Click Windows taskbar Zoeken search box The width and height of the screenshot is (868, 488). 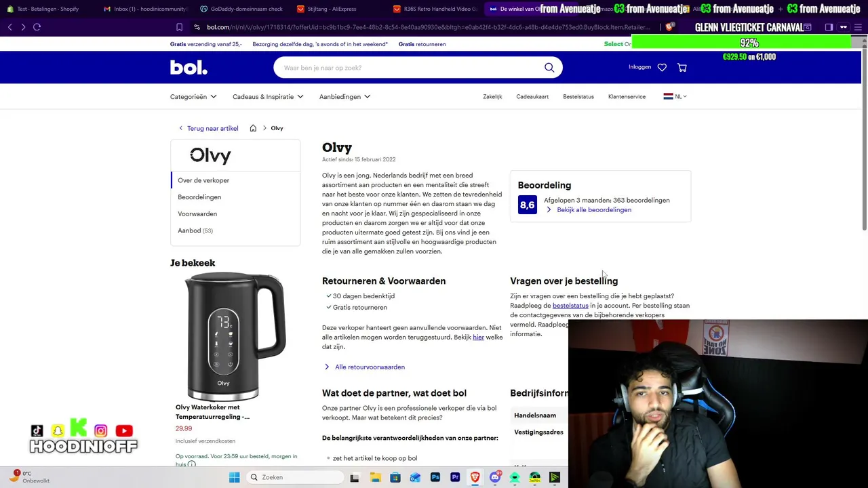(x=294, y=477)
